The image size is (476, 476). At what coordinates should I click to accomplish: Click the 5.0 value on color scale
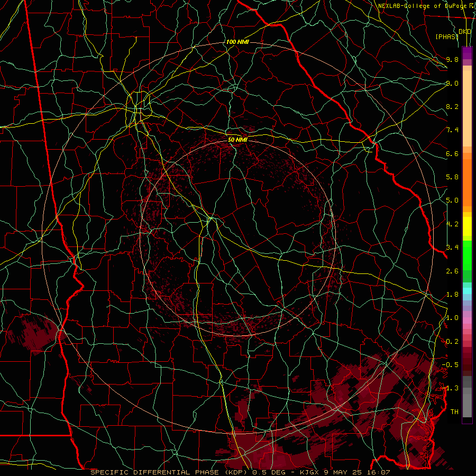(x=452, y=200)
